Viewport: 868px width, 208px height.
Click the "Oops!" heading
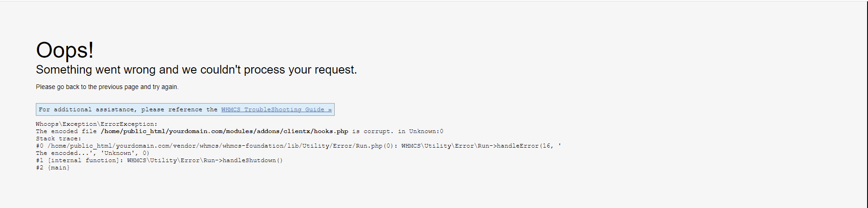[65, 50]
